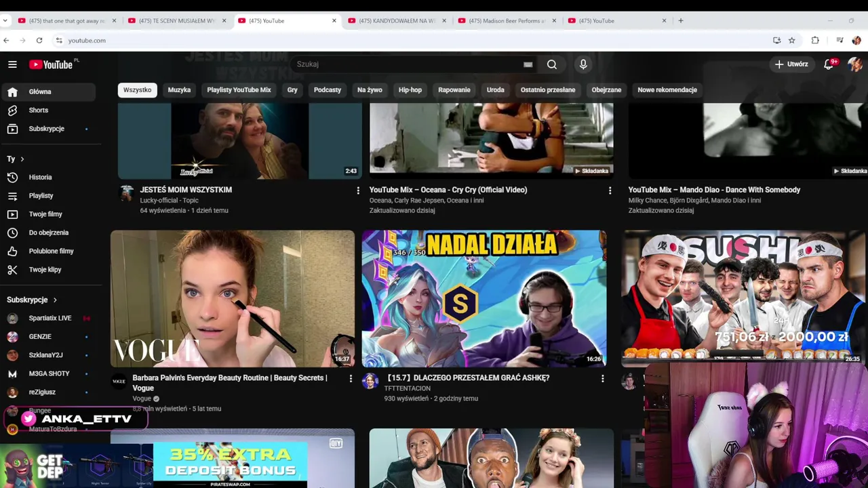Screen dimensions: 868x488
Task: Open a new browser tab
Action: coord(681,20)
